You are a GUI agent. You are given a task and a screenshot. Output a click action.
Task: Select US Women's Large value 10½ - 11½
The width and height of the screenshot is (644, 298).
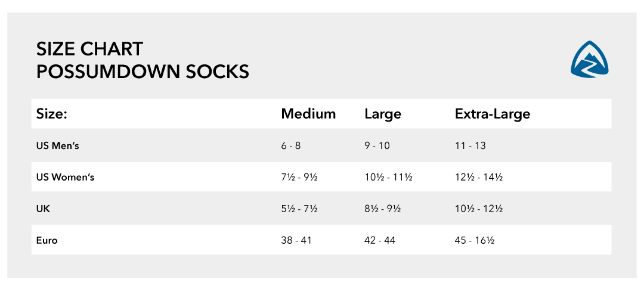coord(388,178)
